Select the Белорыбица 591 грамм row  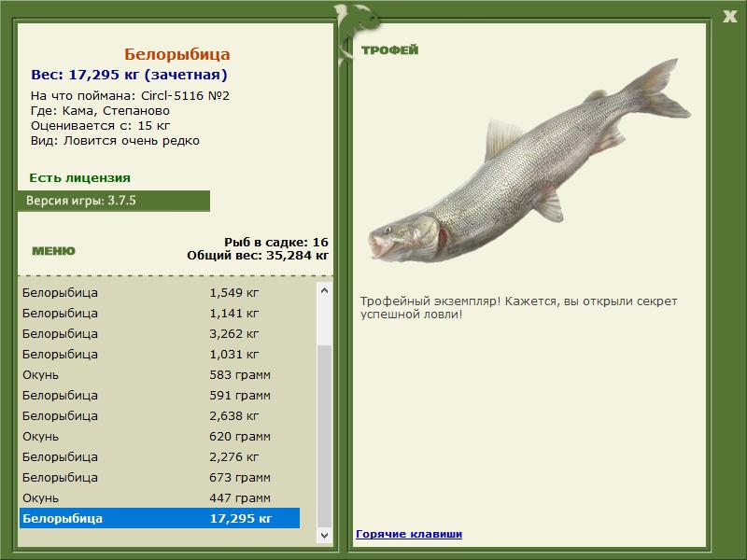pyautogui.click(x=160, y=395)
